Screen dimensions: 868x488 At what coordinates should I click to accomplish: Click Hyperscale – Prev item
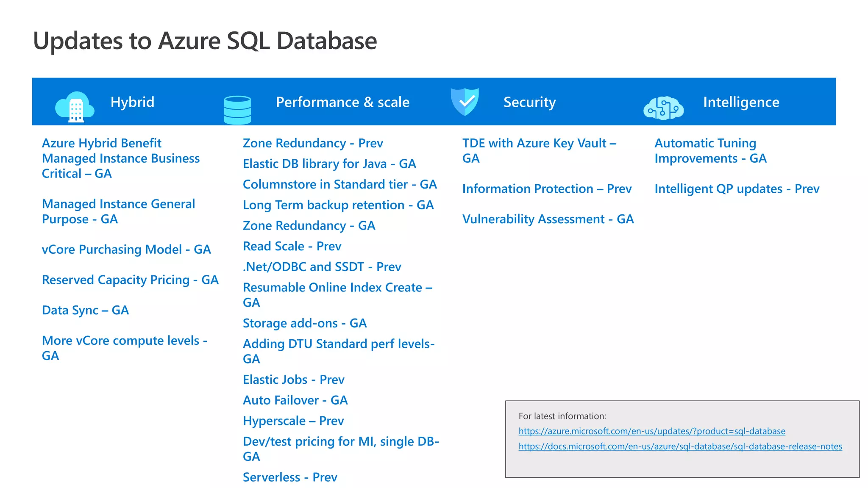coord(293,421)
